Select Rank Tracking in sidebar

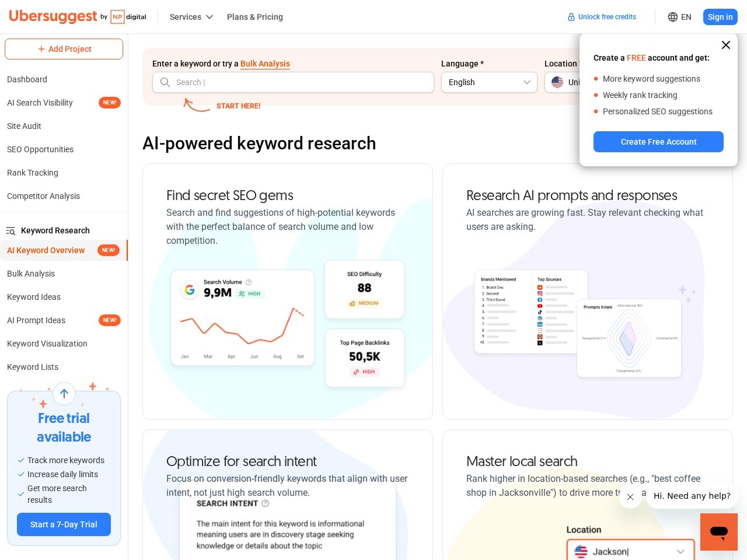coord(33,173)
